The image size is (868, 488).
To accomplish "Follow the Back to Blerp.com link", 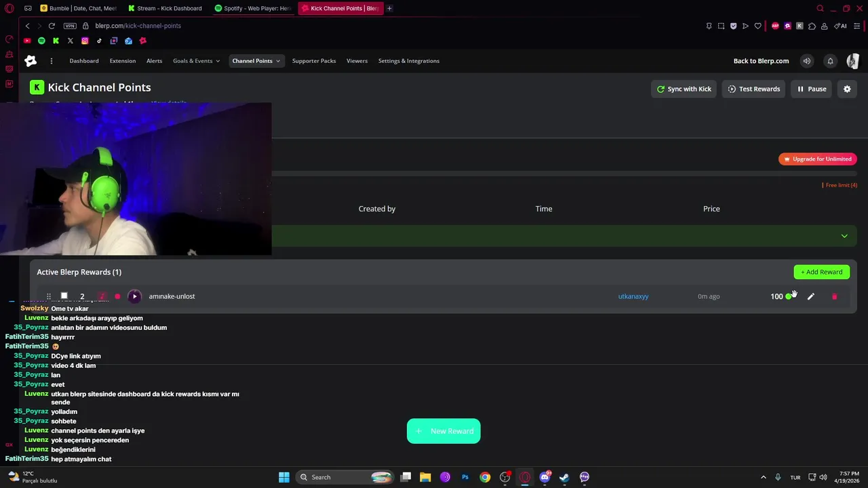I will click(x=761, y=61).
